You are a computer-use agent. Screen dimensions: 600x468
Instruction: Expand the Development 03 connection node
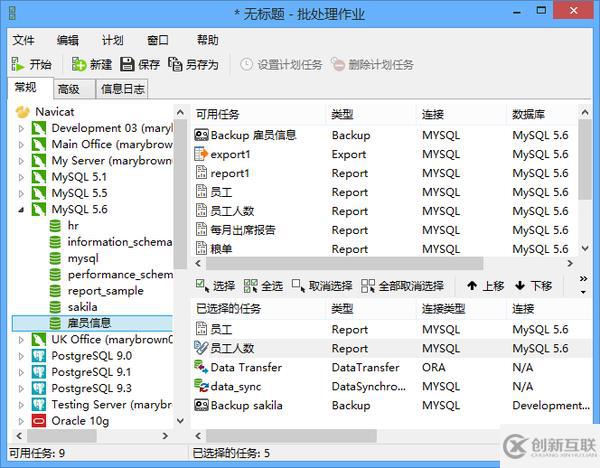(x=21, y=129)
